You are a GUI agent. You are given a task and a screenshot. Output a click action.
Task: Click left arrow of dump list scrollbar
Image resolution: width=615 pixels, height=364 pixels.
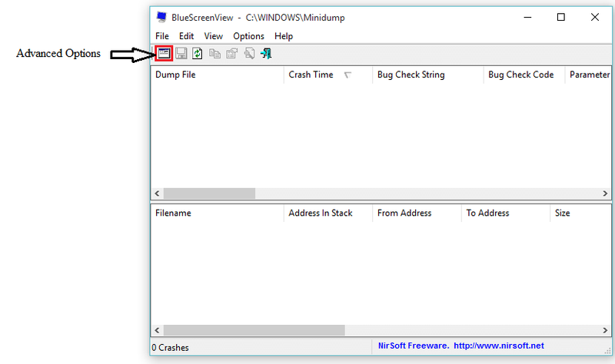click(x=157, y=194)
